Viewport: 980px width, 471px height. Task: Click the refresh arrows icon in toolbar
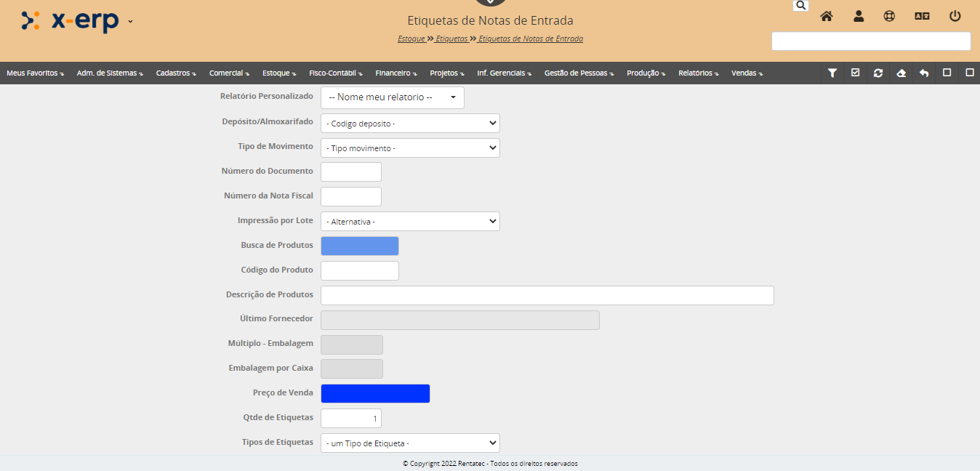pyautogui.click(x=878, y=73)
